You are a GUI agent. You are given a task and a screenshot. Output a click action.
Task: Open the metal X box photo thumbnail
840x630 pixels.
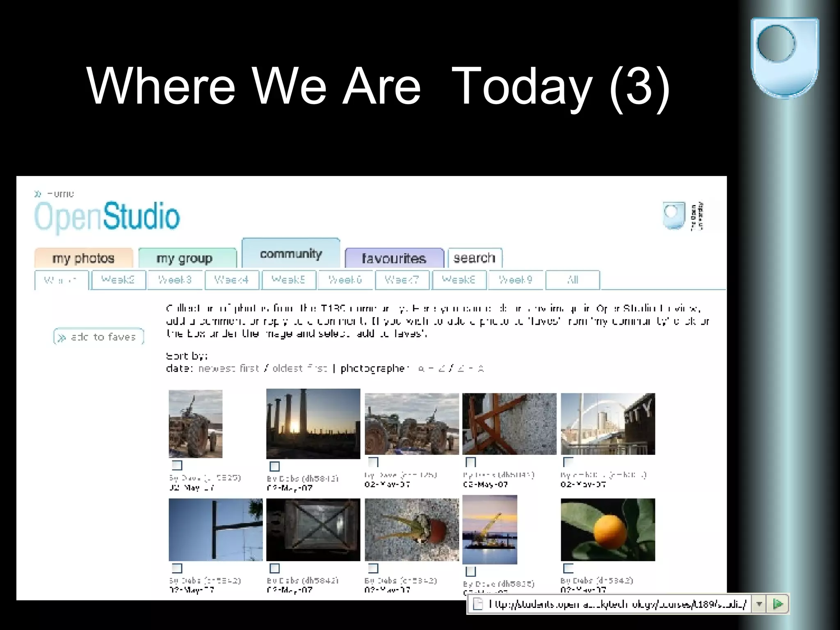[x=313, y=530]
